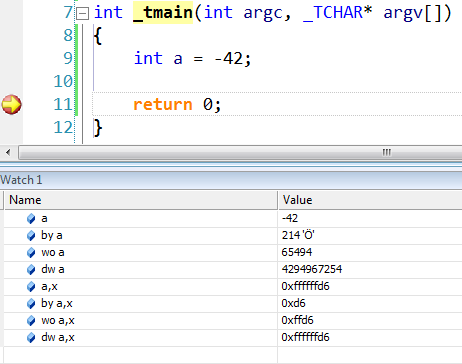Select the watch expression 'by a'

(x=52, y=236)
